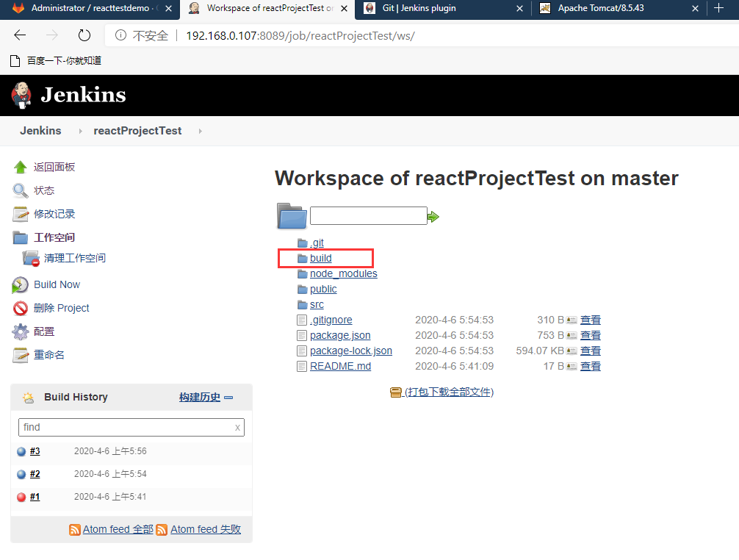Click the clock play icon beside Build Now

20,284
